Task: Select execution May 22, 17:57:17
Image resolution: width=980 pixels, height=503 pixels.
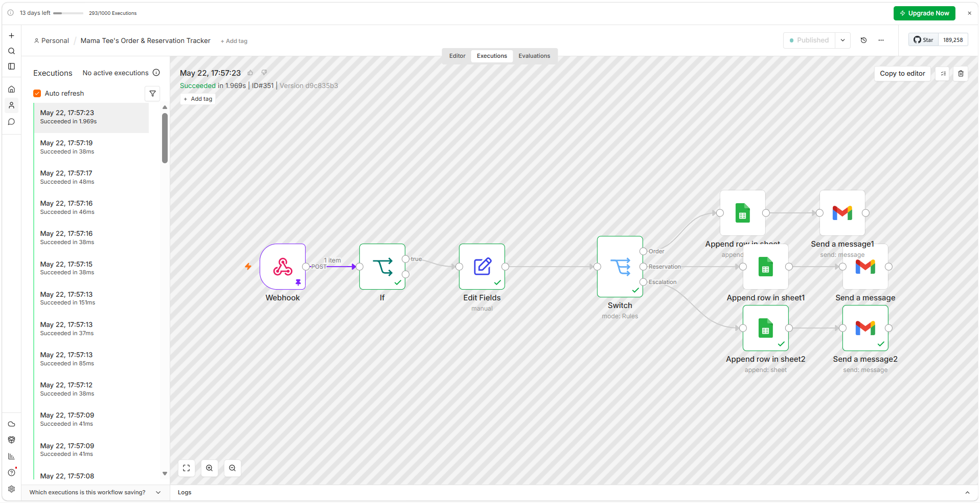Action: [92, 178]
